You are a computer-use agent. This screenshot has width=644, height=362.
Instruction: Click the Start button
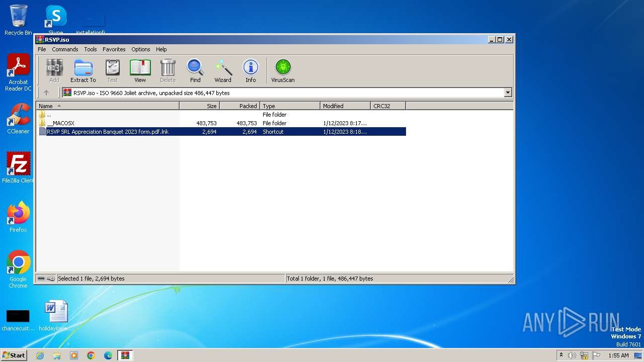[14, 355]
